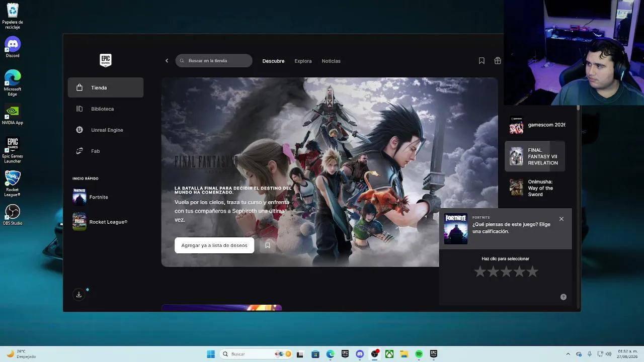644x362 pixels.
Task: Open the Windows Start menu
Action: pos(211,354)
